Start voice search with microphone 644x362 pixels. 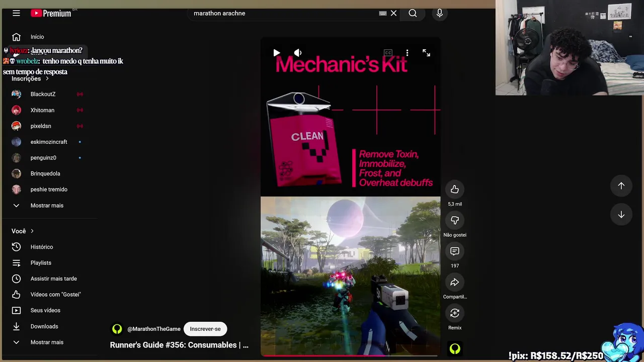[440, 13]
